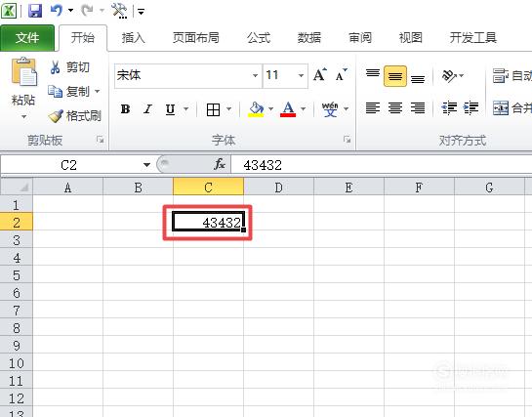532x417 pixels.
Task: Toggle Bold formatting
Action: (x=125, y=109)
